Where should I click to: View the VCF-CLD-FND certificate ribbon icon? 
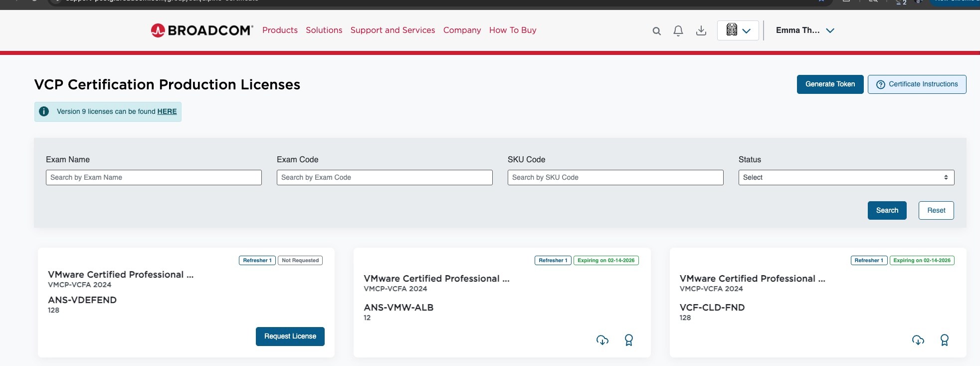(945, 340)
